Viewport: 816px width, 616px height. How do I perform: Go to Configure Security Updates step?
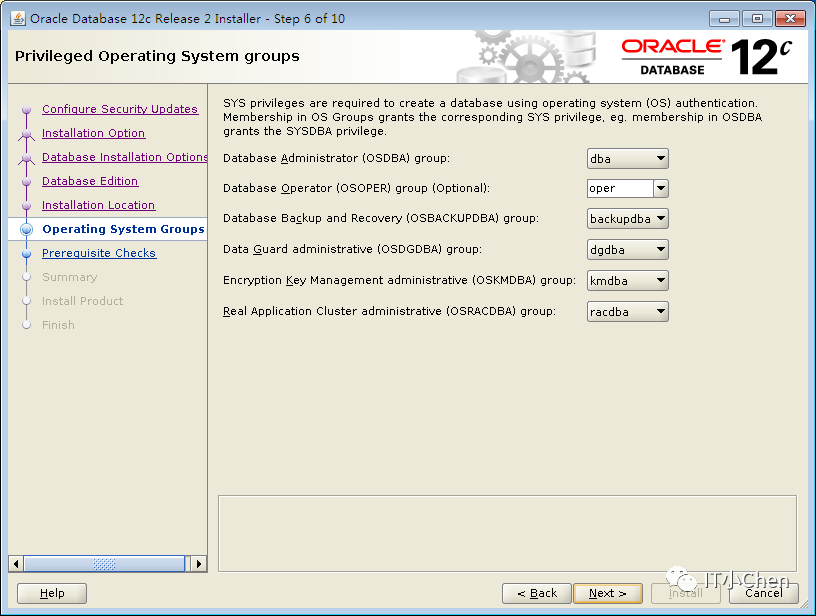(120, 109)
